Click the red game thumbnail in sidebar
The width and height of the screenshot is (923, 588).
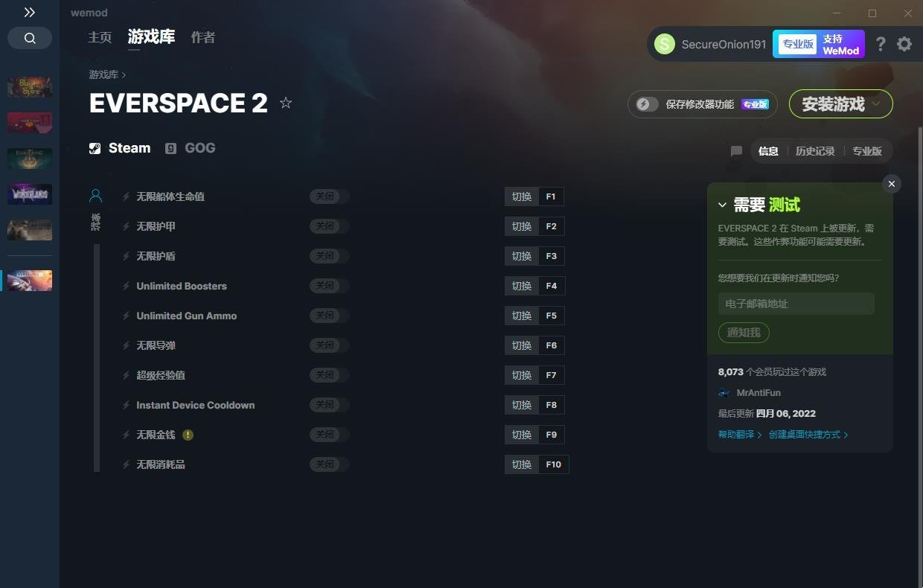[x=30, y=123]
